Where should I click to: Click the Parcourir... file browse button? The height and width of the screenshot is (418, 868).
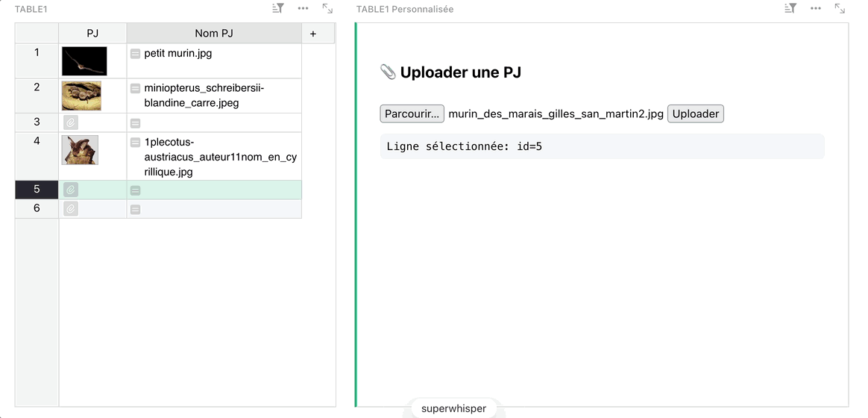[x=412, y=113]
